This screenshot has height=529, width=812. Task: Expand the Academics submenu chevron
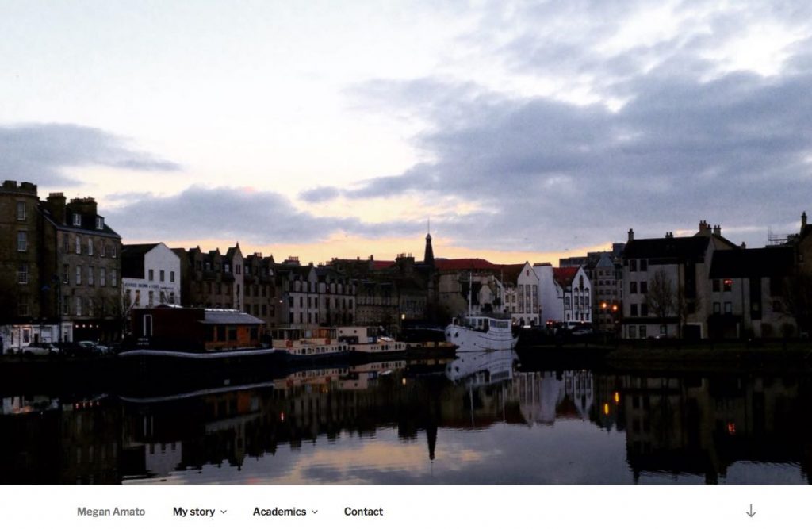click(x=315, y=512)
